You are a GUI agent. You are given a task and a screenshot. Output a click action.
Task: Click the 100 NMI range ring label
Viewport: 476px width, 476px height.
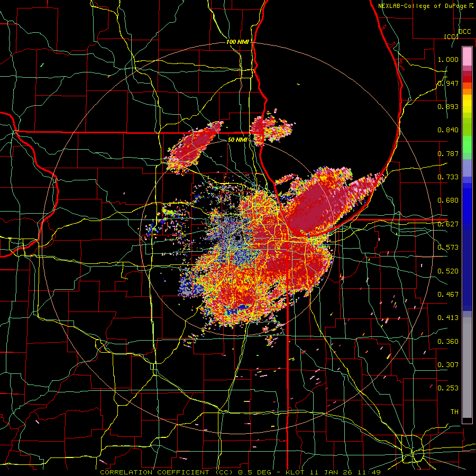coord(237,42)
